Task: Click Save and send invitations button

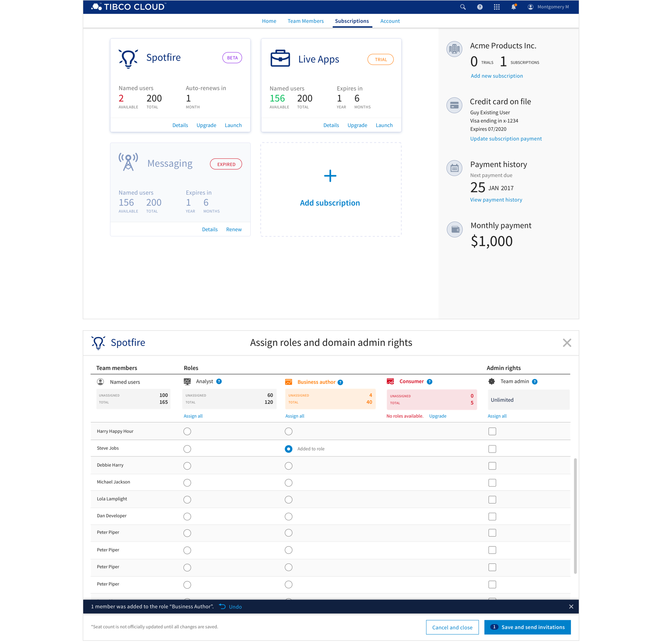Action: [x=527, y=627]
